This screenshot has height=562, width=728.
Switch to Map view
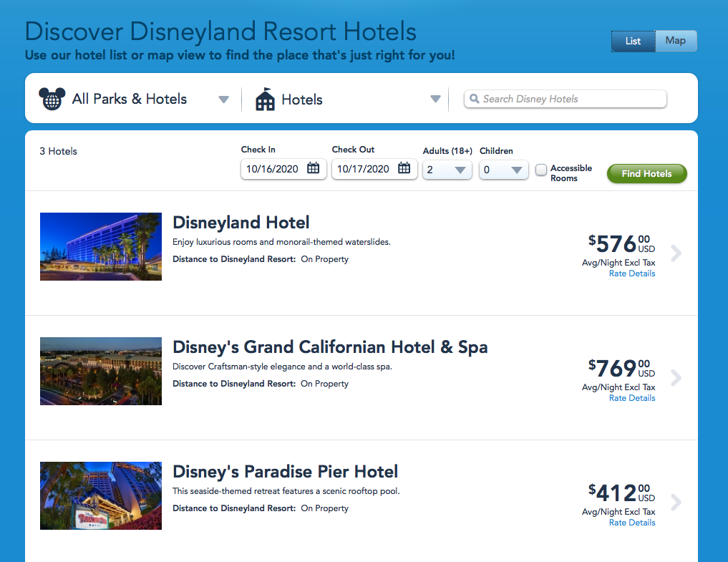click(675, 41)
